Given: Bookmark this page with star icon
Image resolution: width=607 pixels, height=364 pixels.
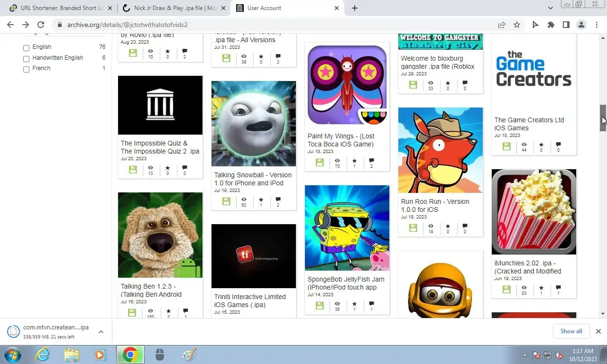Looking at the screenshot, I should (517, 25).
